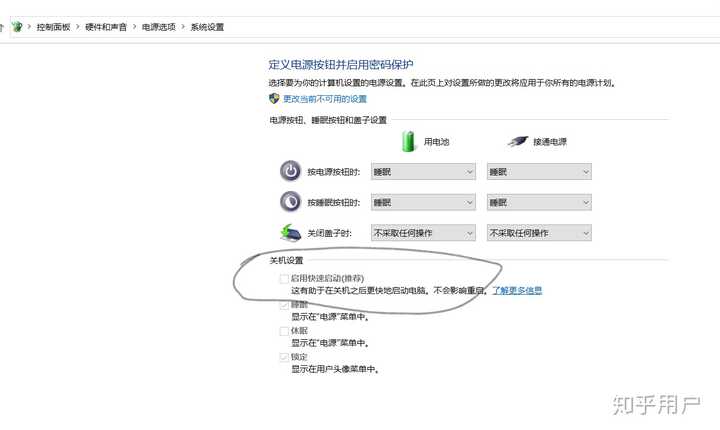
Task: Open 关闭盖子时 on-battery dropdown
Action: coord(423,233)
